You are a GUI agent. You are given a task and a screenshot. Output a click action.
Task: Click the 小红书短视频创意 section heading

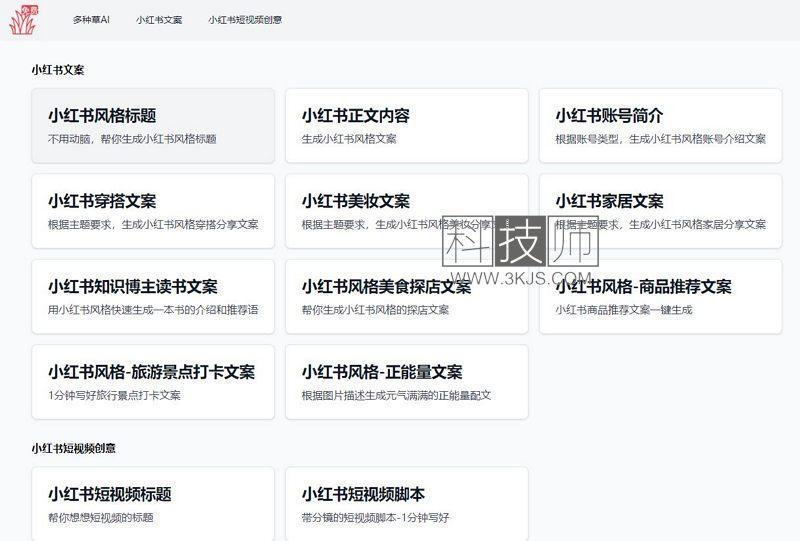pyautogui.click(x=73, y=448)
